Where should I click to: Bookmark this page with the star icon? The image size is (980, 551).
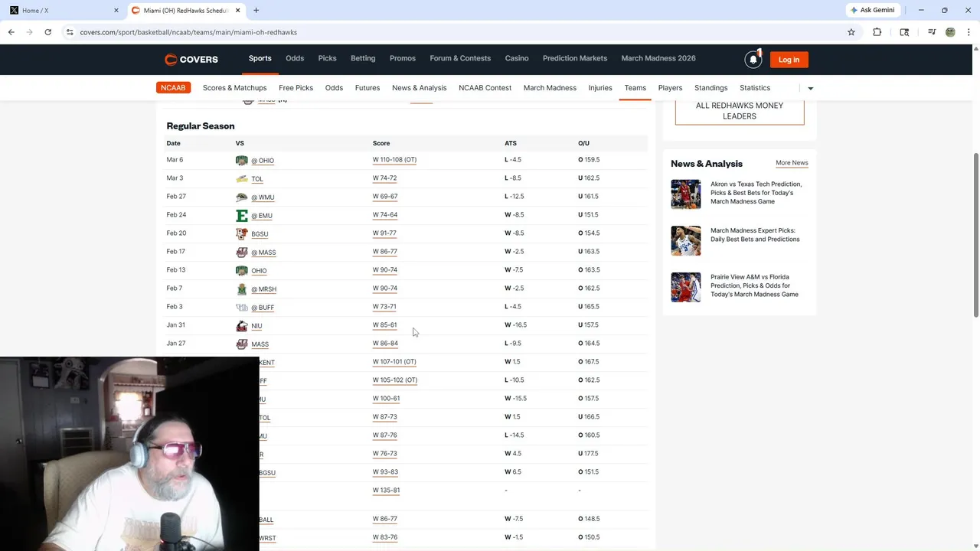coord(851,32)
